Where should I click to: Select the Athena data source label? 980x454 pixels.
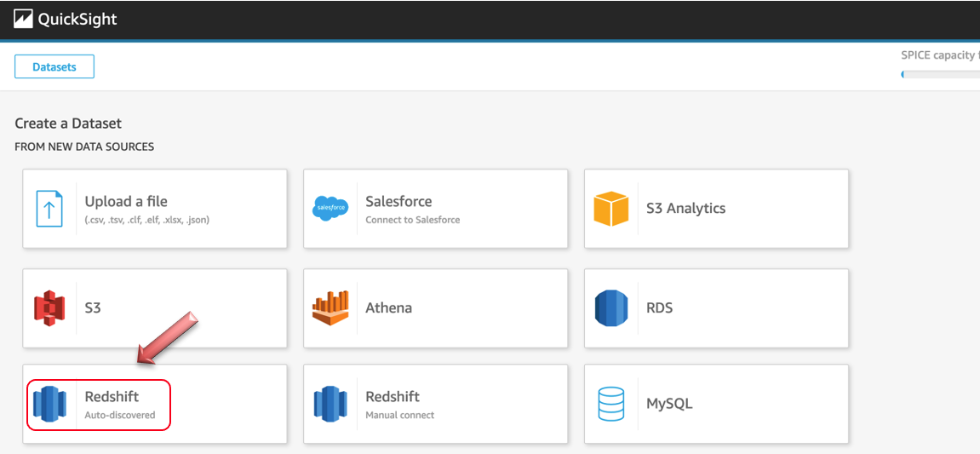coord(389,308)
